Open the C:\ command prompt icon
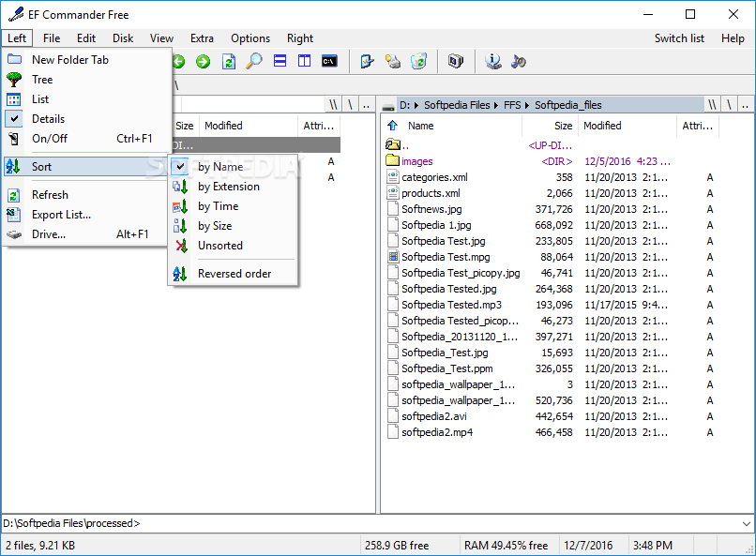756x556 pixels. pos(329,61)
